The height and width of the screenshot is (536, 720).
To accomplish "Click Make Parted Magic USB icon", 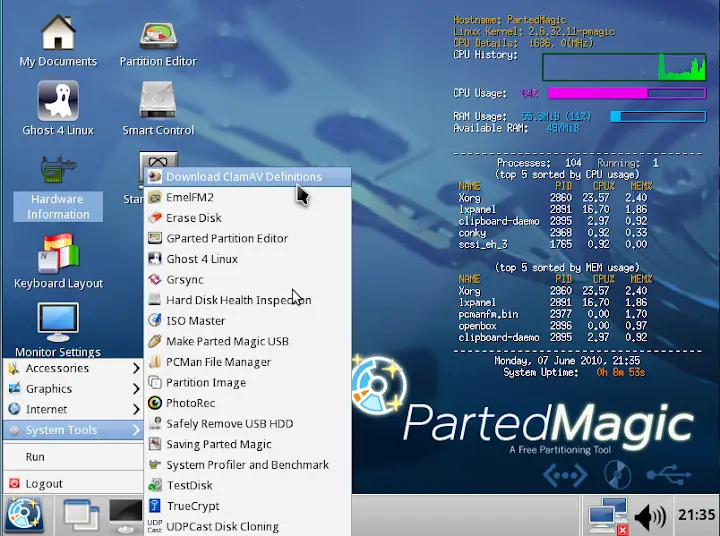I will tap(155, 341).
